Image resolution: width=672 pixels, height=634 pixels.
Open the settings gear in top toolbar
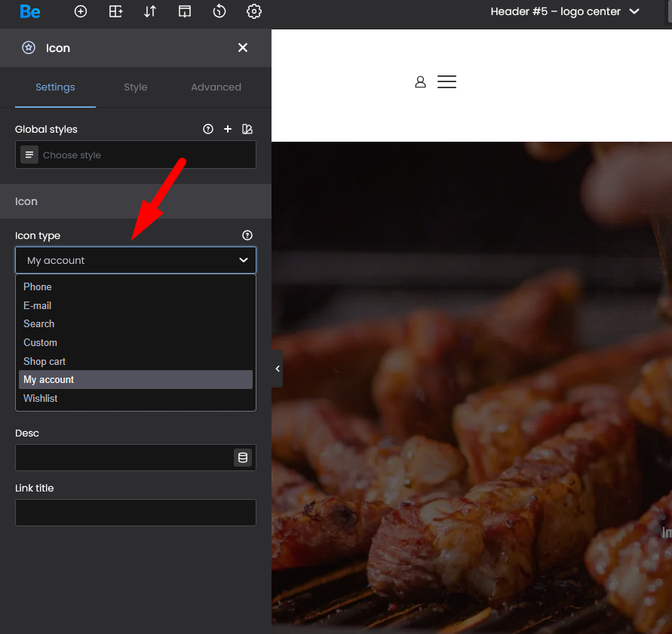pos(254,11)
